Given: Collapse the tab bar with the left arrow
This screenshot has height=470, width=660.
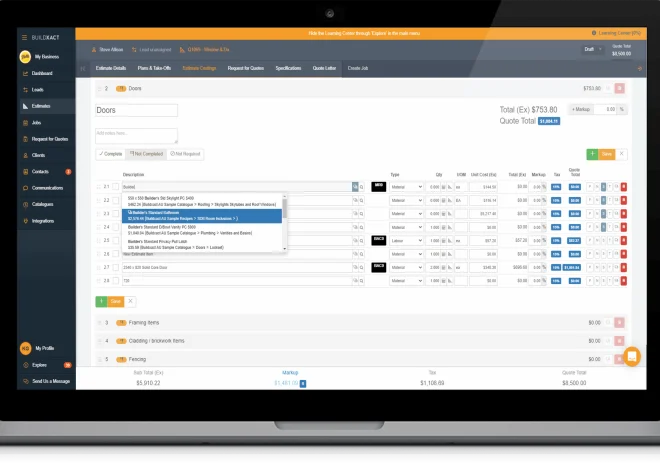Looking at the screenshot, I should coord(83,68).
